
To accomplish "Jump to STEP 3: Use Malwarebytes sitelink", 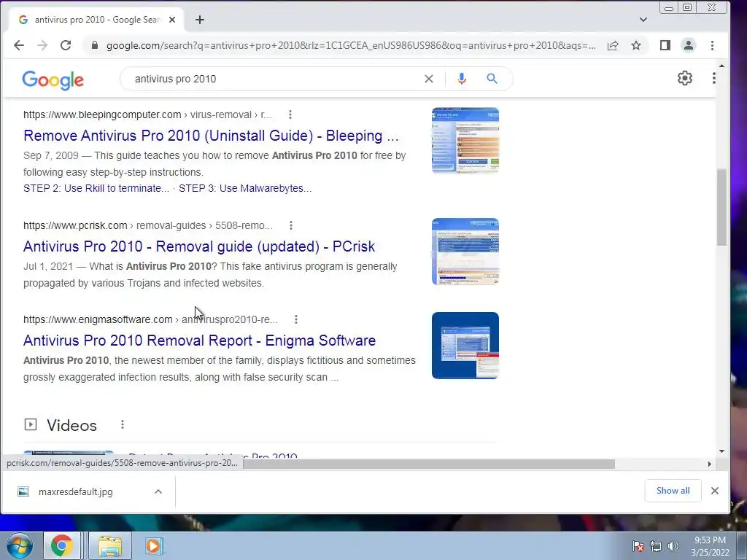I will (x=245, y=188).
